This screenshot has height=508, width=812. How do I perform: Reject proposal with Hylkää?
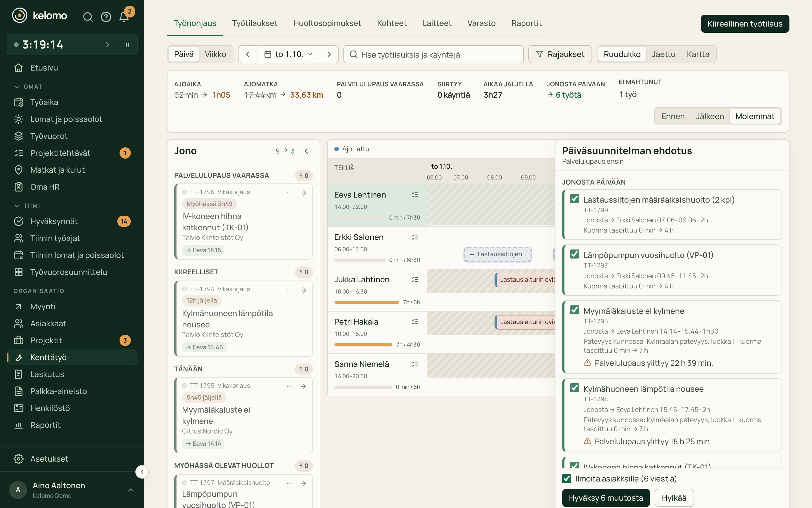[674, 498]
